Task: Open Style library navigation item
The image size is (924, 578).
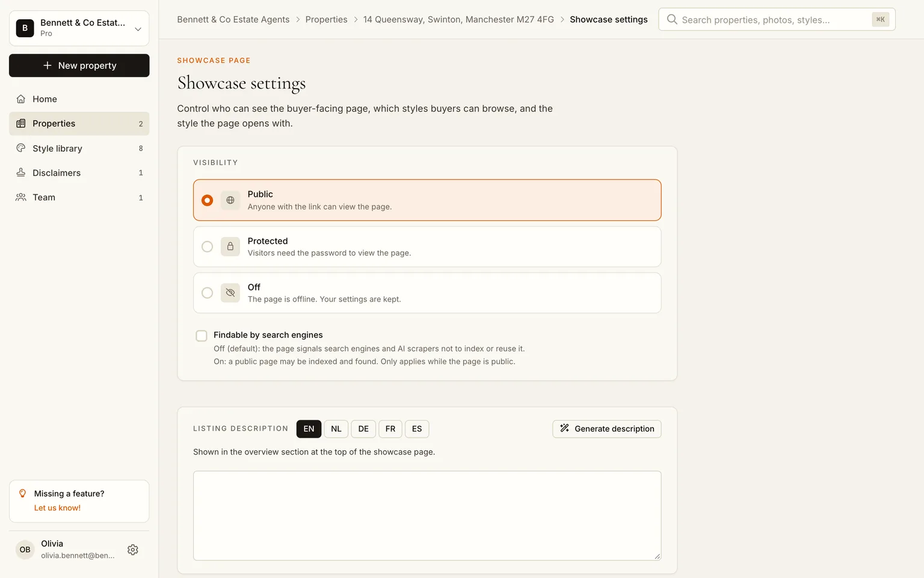Action: click(x=79, y=148)
